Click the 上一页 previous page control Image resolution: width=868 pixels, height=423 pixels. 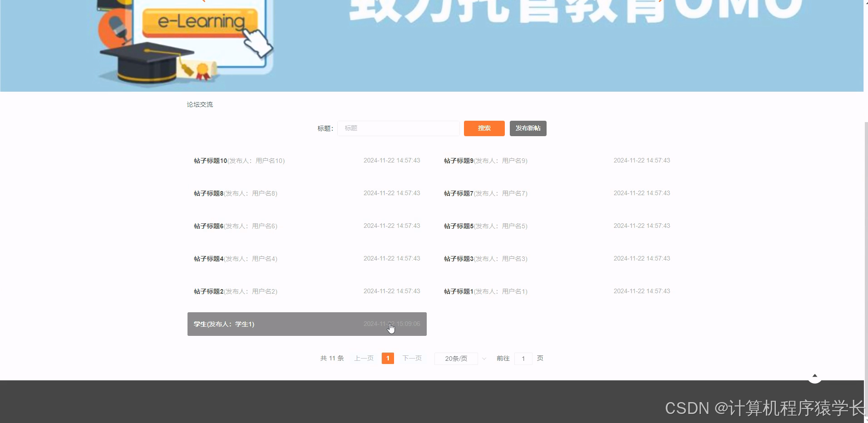coord(363,358)
